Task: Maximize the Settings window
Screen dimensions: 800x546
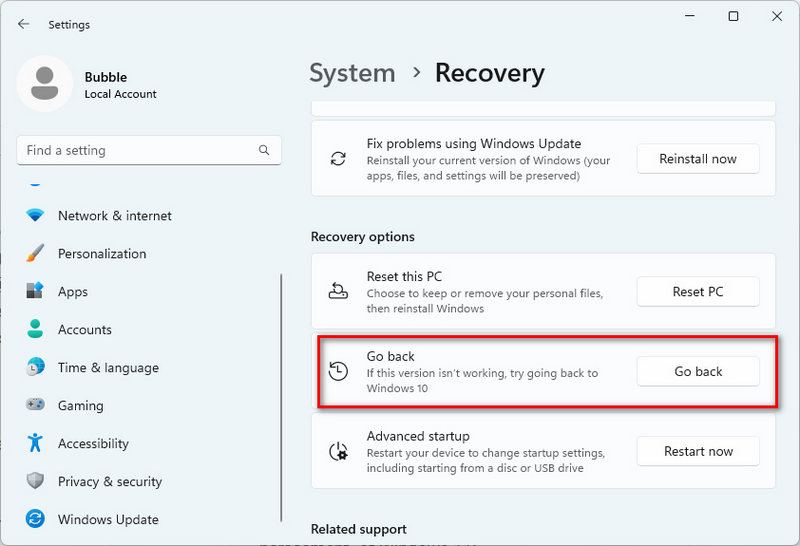Action: coord(733,16)
